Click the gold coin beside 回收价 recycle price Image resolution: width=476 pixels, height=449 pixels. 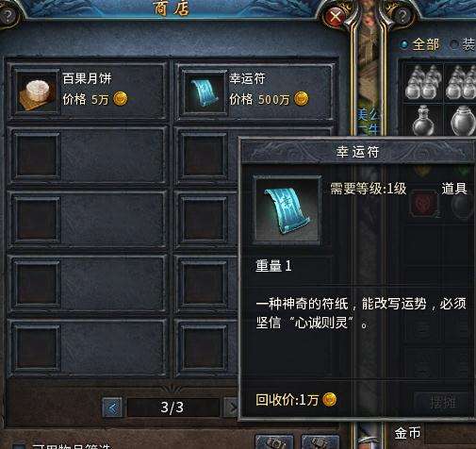[330, 400]
